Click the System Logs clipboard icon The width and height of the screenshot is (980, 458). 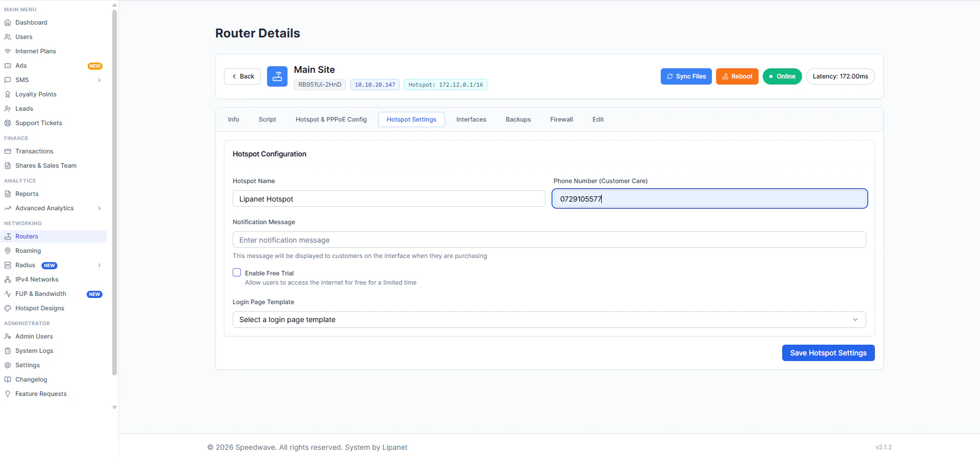click(x=8, y=351)
